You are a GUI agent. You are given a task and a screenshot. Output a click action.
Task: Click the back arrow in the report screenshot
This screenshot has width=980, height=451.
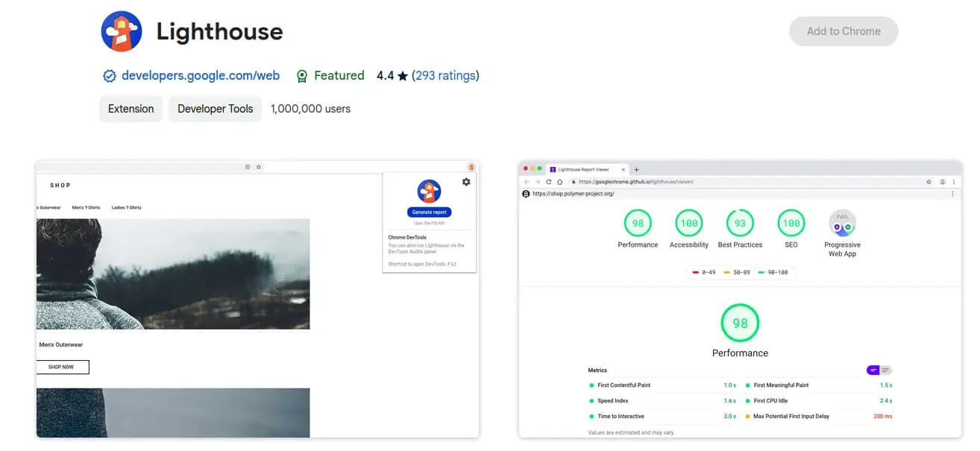coord(527,182)
